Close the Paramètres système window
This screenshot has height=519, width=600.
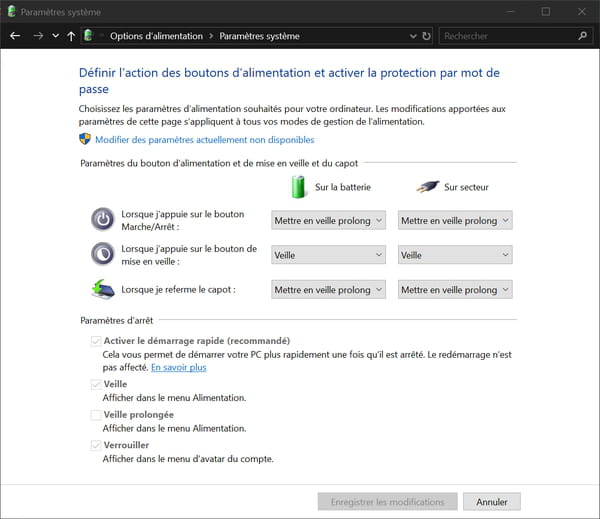582,11
